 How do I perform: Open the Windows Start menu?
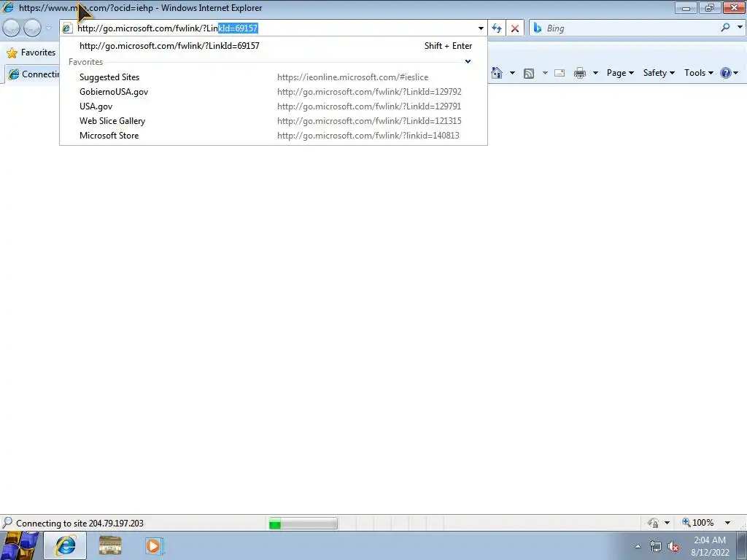coord(19,545)
